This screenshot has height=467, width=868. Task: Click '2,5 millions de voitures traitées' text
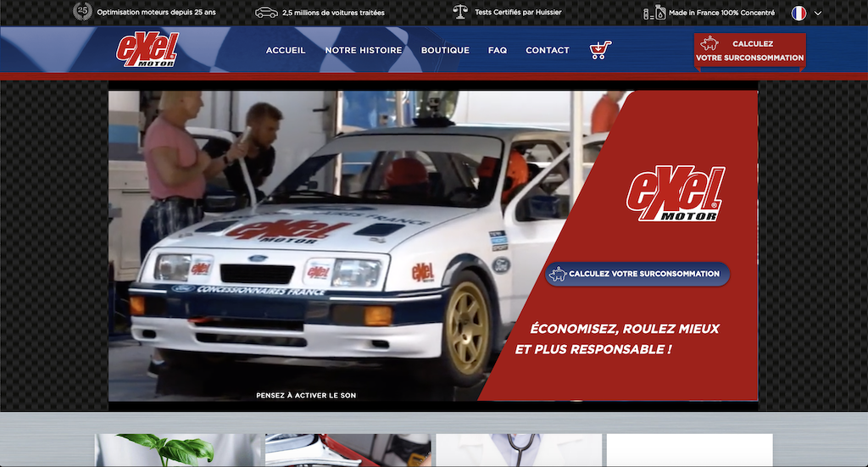click(x=333, y=13)
